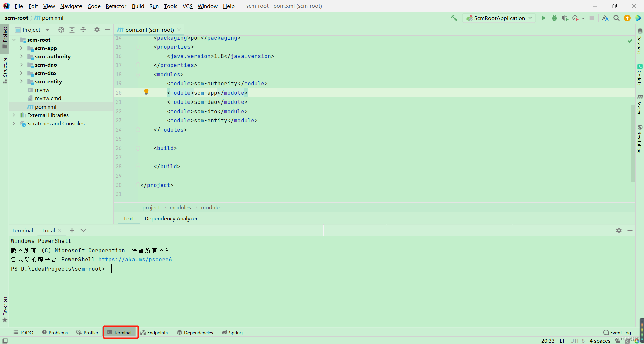Expand the scm-entity module folder
This screenshot has width=644, height=344.
[x=21, y=81]
